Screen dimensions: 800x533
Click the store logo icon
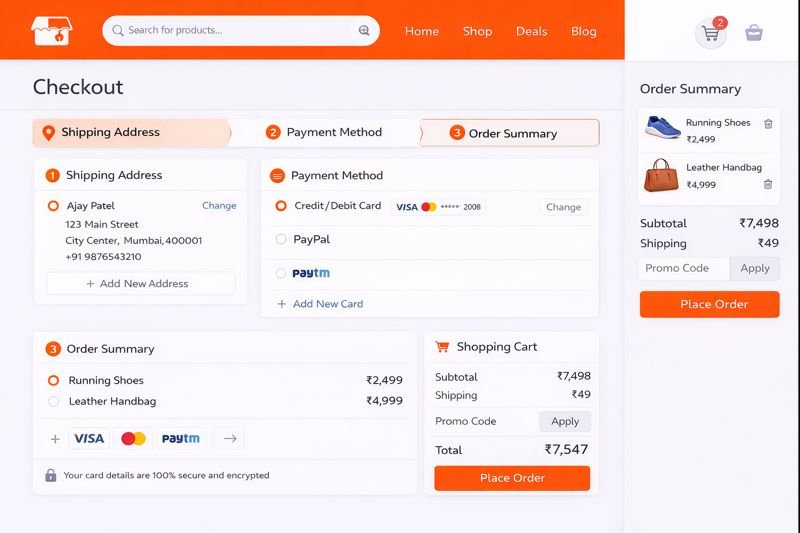(52, 31)
